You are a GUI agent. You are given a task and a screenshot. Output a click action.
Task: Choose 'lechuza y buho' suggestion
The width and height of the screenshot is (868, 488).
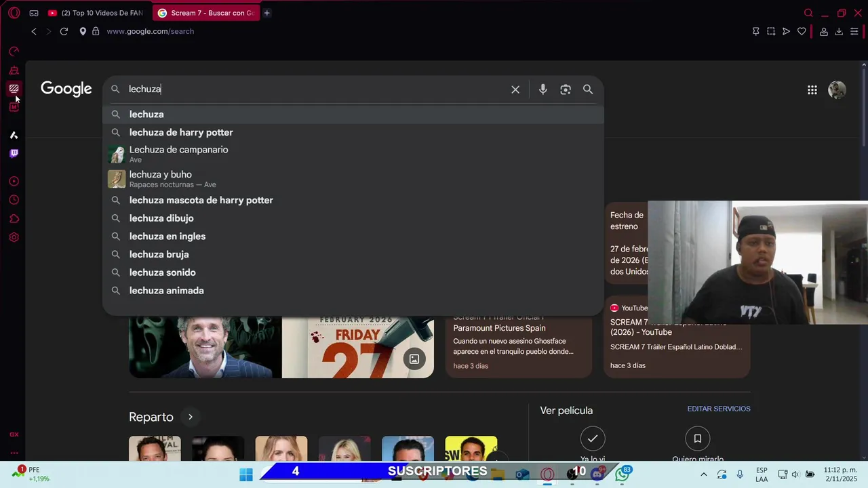point(353,179)
